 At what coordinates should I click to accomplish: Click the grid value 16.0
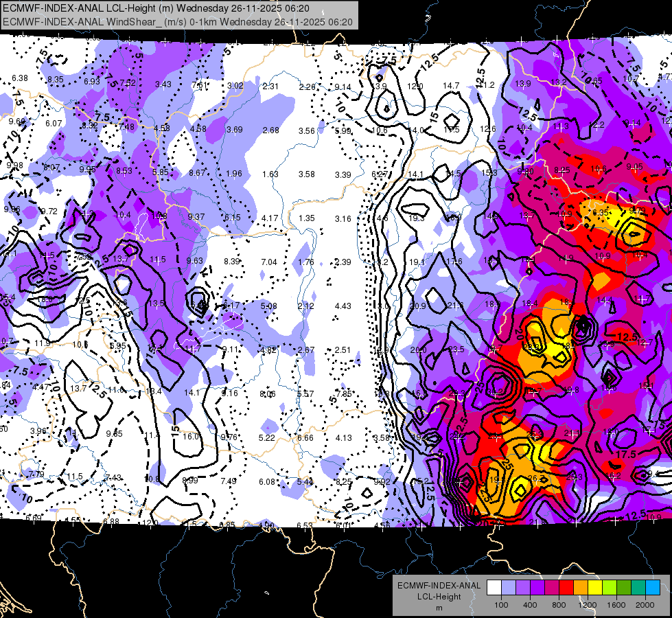point(191,437)
